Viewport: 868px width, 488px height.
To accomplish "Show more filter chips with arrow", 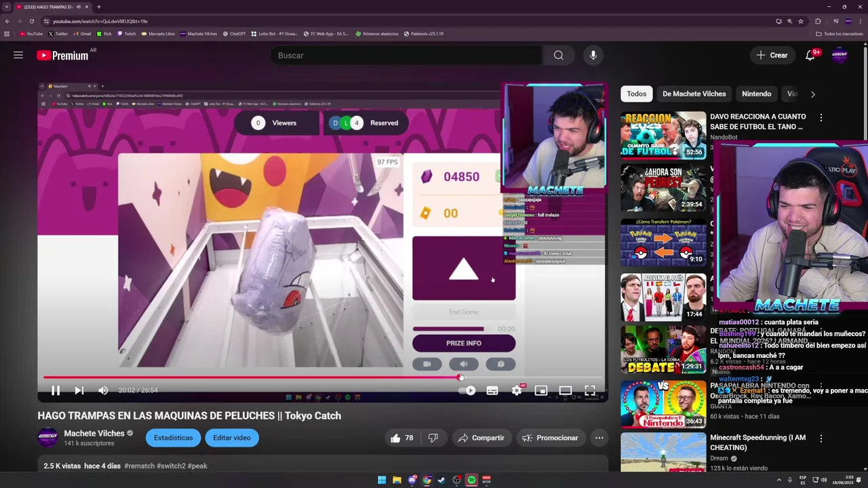I will click(812, 94).
